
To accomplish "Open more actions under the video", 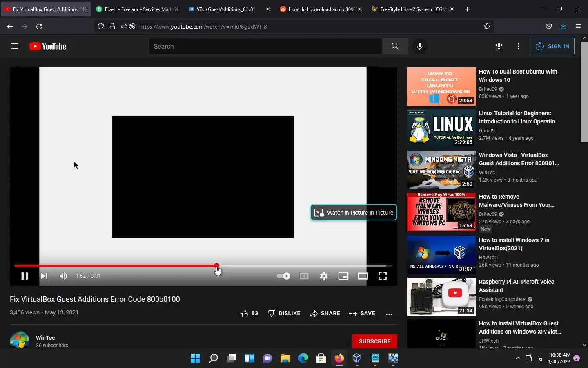I will (x=389, y=314).
